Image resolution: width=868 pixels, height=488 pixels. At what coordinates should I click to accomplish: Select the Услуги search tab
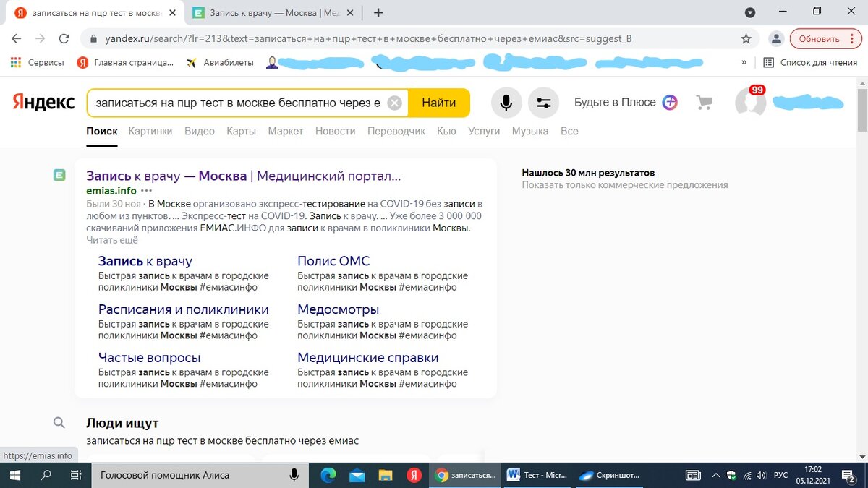(x=484, y=131)
